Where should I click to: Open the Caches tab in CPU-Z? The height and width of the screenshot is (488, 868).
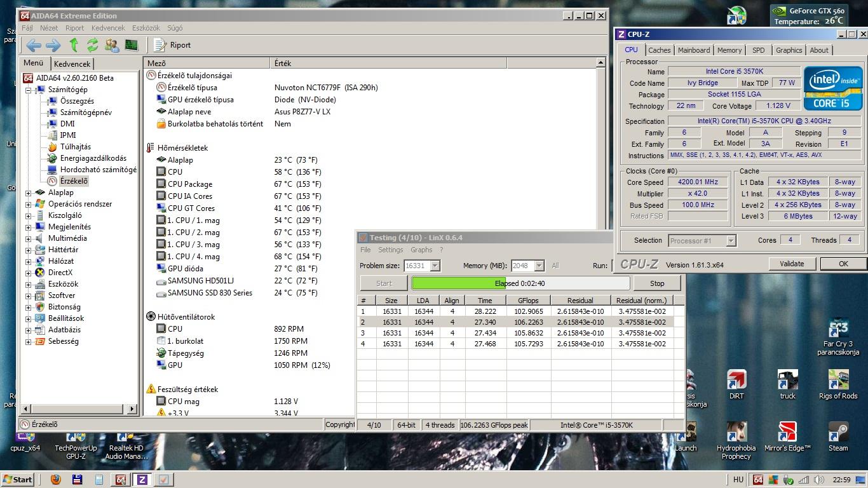pyautogui.click(x=659, y=50)
